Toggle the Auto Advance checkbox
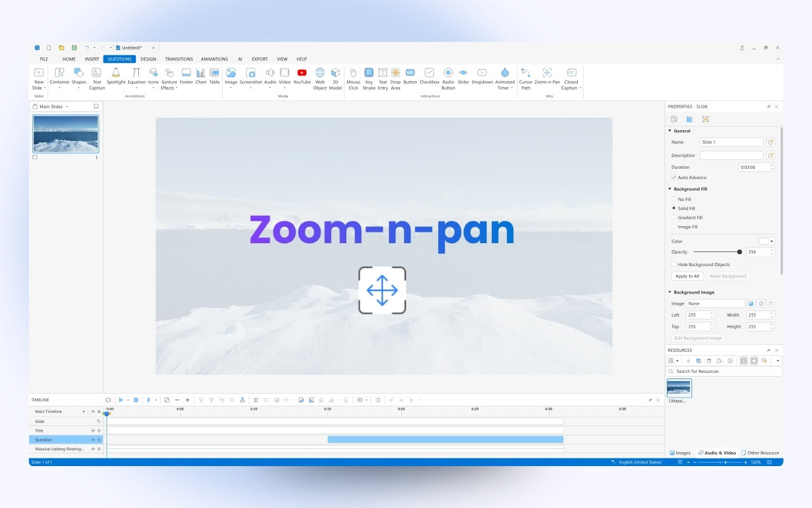 click(x=674, y=177)
